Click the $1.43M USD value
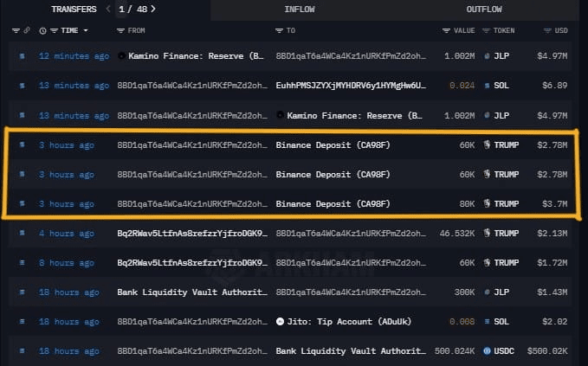This screenshot has width=588, height=366. click(552, 292)
